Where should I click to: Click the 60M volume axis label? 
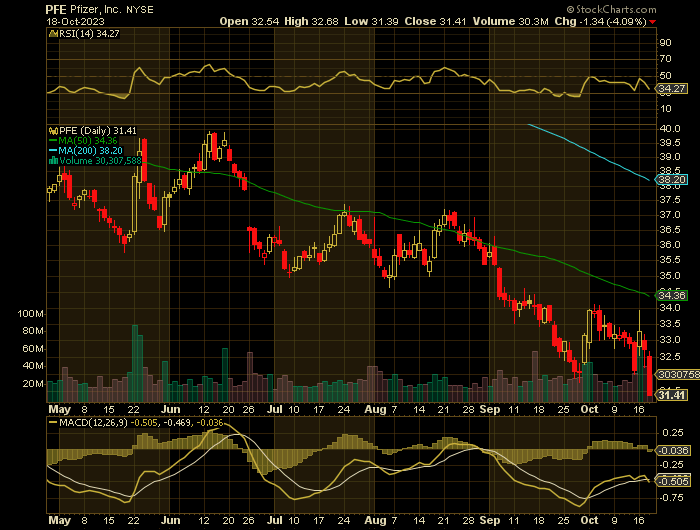[x=33, y=349]
